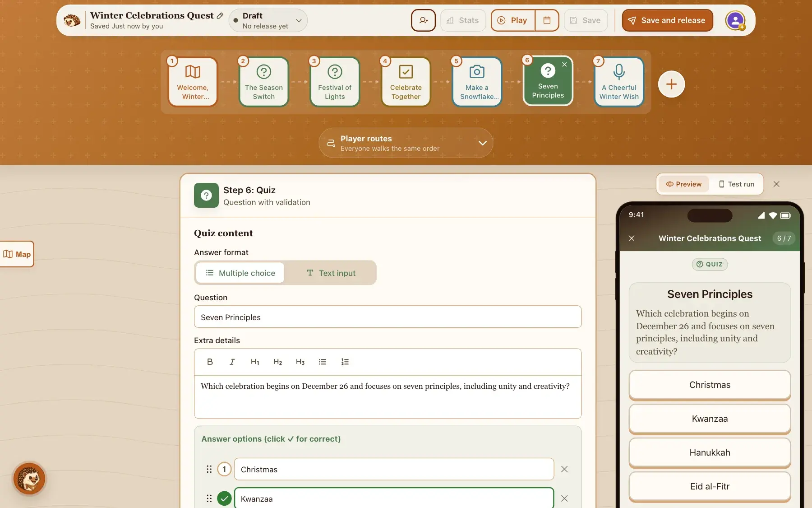
Task: Select Text input answer format
Action: [331, 273]
